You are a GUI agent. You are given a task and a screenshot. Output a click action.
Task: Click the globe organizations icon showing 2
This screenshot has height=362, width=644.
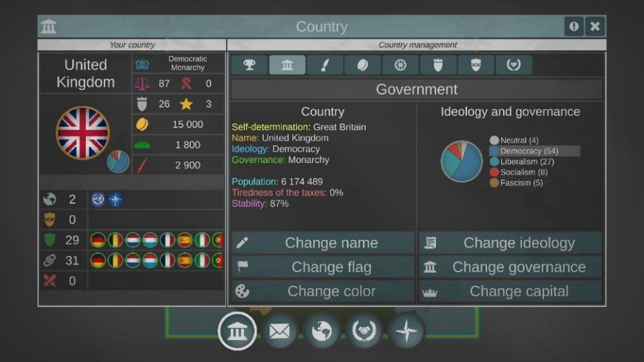[x=50, y=200]
